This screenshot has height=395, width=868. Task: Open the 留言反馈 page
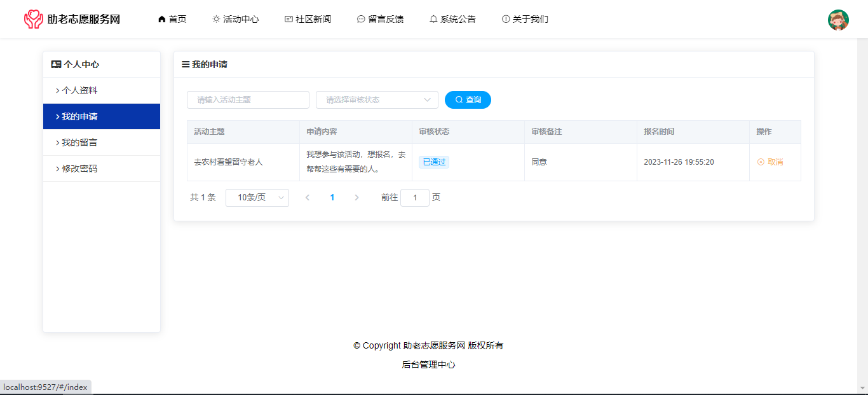[x=380, y=19]
